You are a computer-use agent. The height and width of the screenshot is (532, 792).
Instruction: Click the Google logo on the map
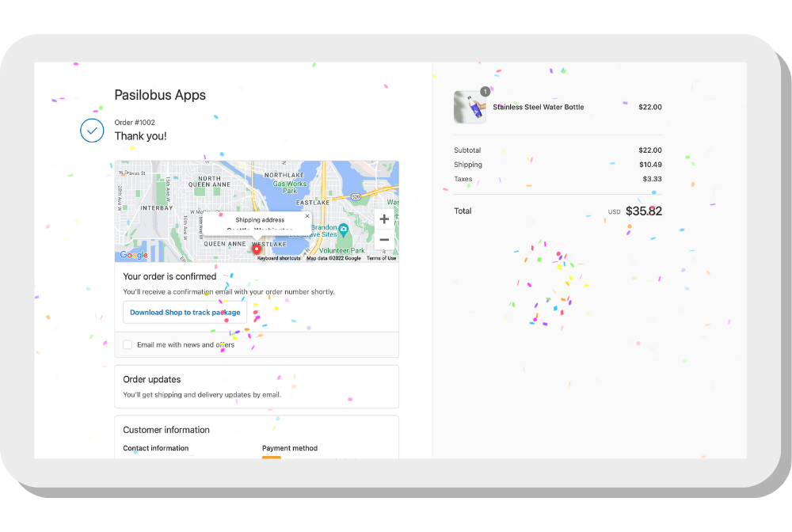pyautogui.click(x=134, y=255)
